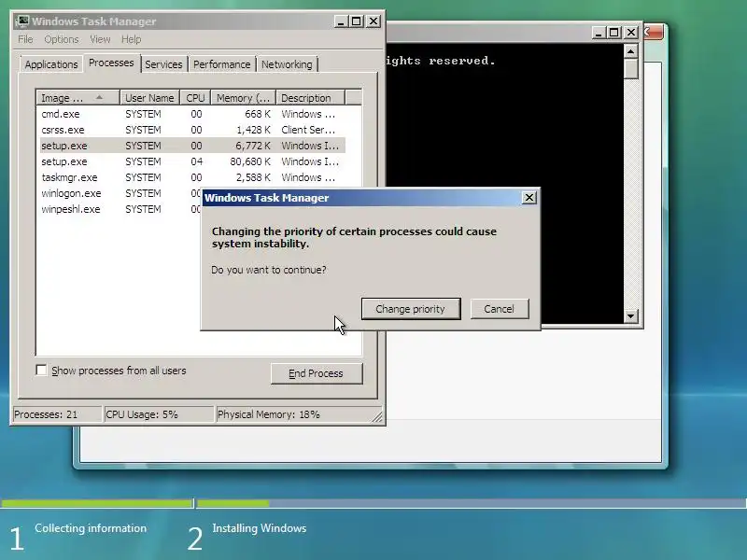The height and width of the screenshot is (560, 747).
Task: Select the winlogon.exe process row
Action: point(120,193)
